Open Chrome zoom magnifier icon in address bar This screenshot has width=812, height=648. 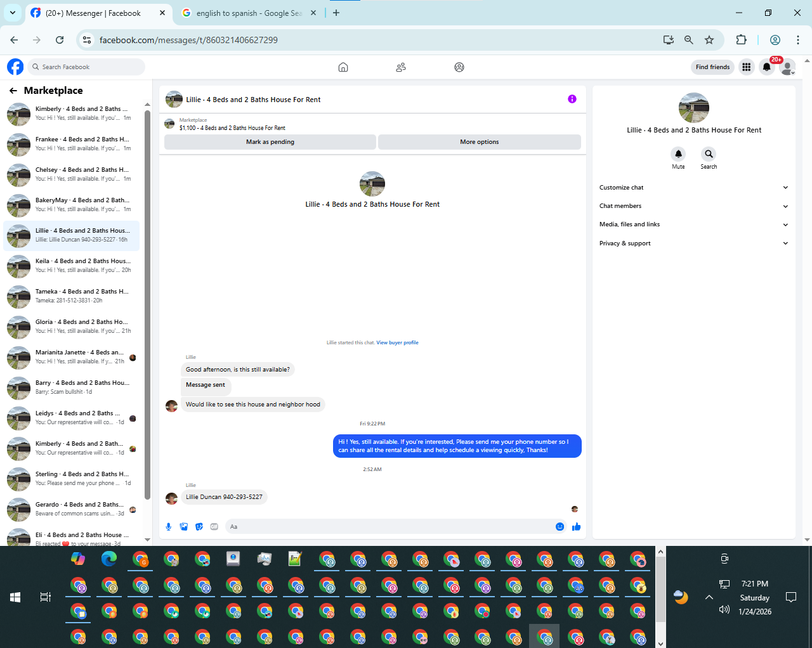point(689,40)
